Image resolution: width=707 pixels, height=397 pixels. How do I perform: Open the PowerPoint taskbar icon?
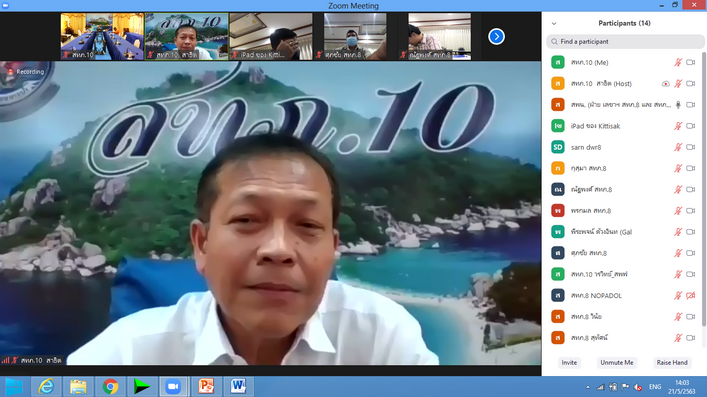coord(206,387)
